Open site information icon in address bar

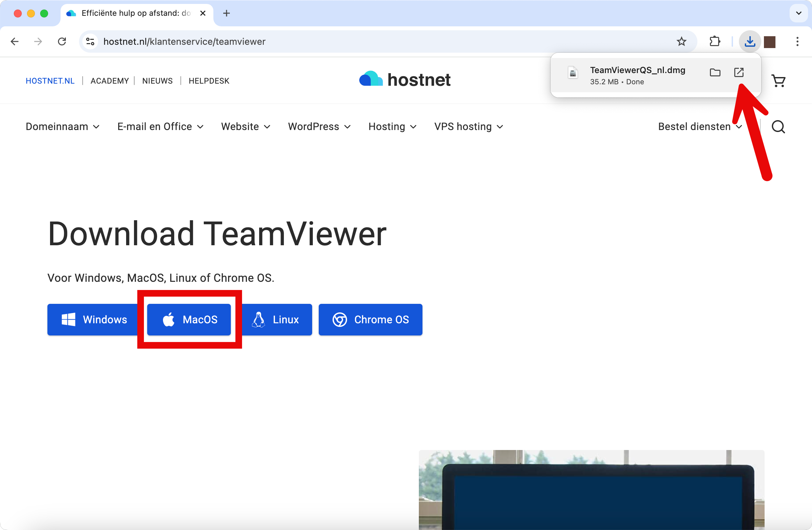[90, 41]
